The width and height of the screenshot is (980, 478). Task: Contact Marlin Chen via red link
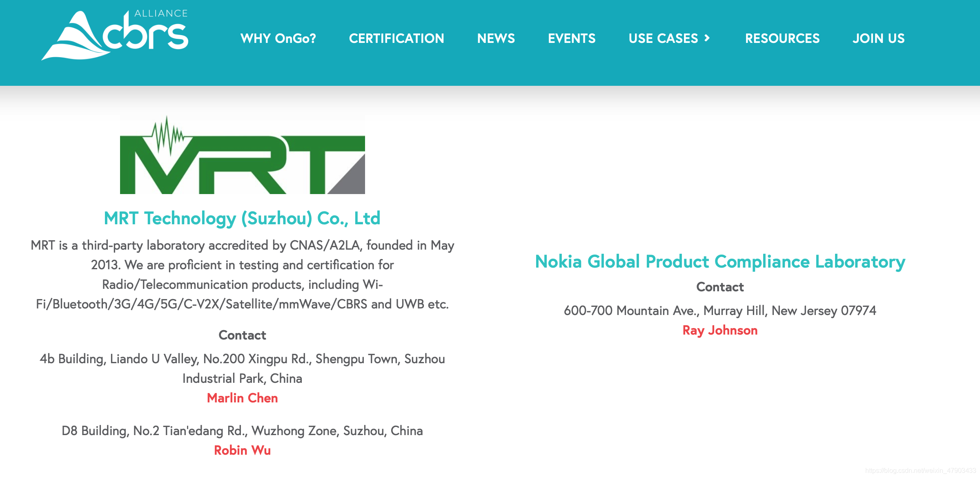242,398
